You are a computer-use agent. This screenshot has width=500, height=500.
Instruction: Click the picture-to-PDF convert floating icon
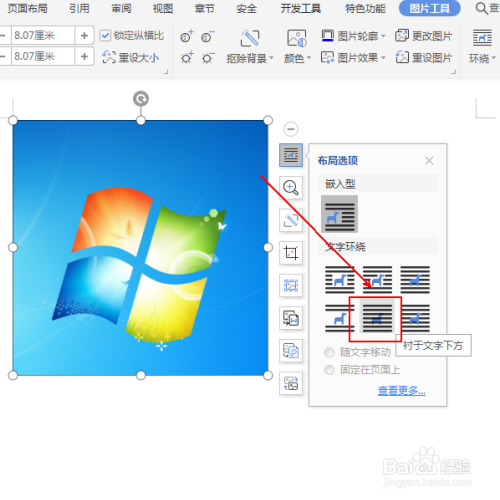291,351
